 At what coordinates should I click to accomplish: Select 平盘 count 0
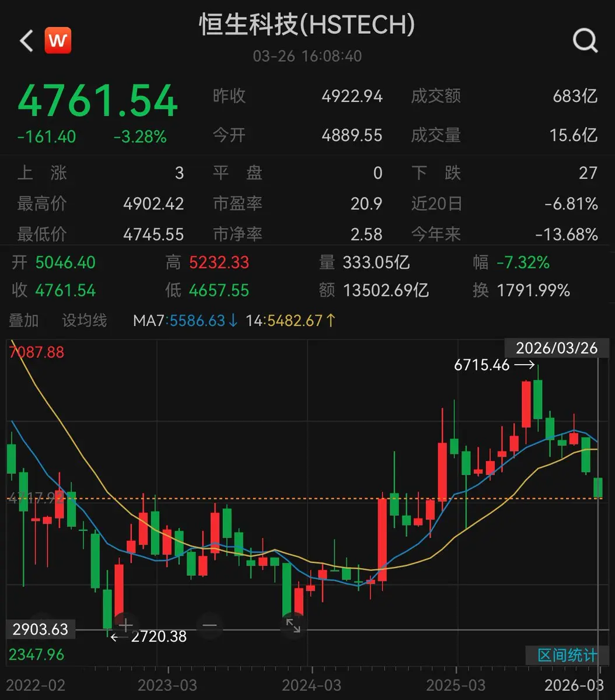point(378,173)
